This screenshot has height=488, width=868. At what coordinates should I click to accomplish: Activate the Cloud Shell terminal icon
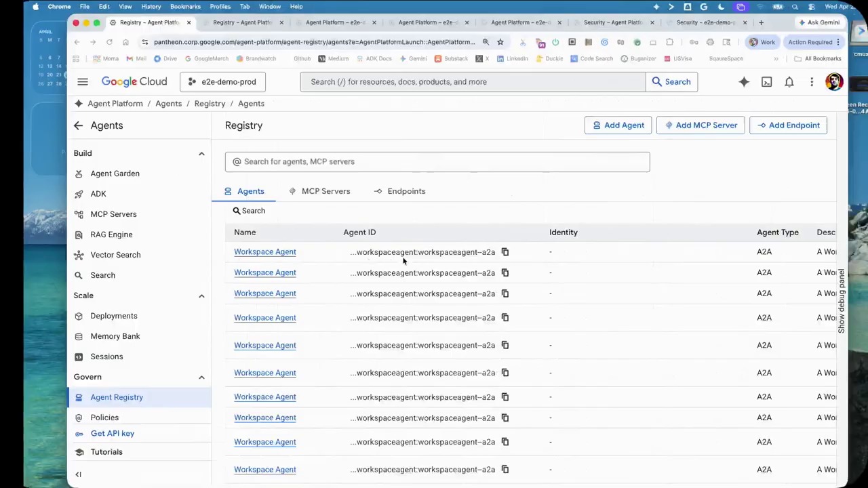coord(766,82)
